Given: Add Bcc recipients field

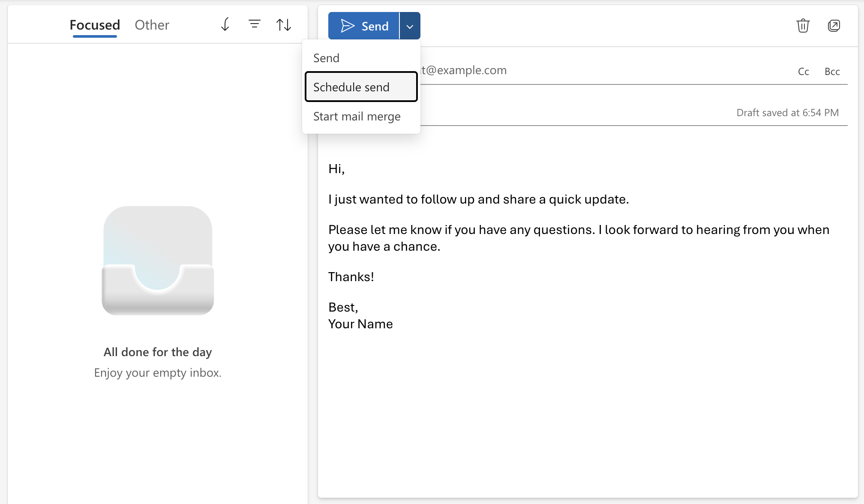Looking at the screenshot, I should point(832,72).
